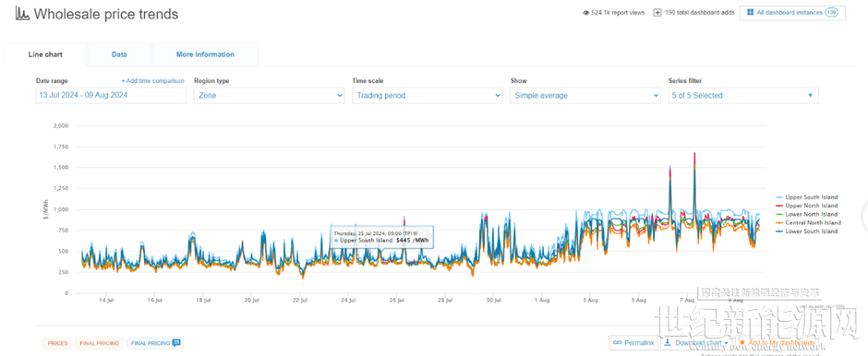Click the Wholesale price trends heading

point(106,14)
